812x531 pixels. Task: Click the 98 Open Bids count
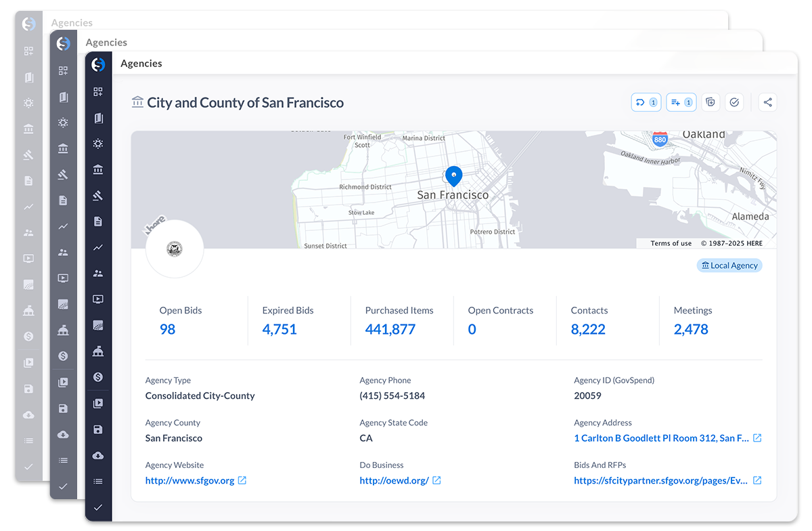tap(167, 329)
